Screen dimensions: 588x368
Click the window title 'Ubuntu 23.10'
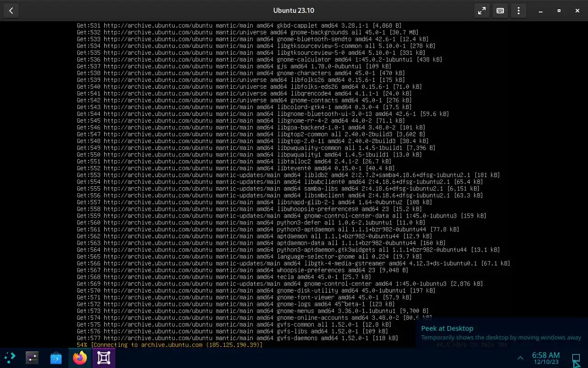point(294,11)
